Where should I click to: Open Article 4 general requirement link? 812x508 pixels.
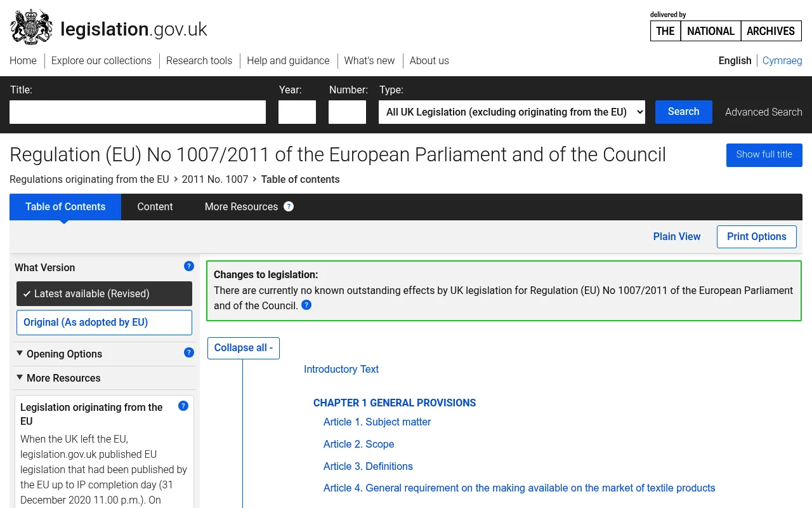(x=520, y=488)
